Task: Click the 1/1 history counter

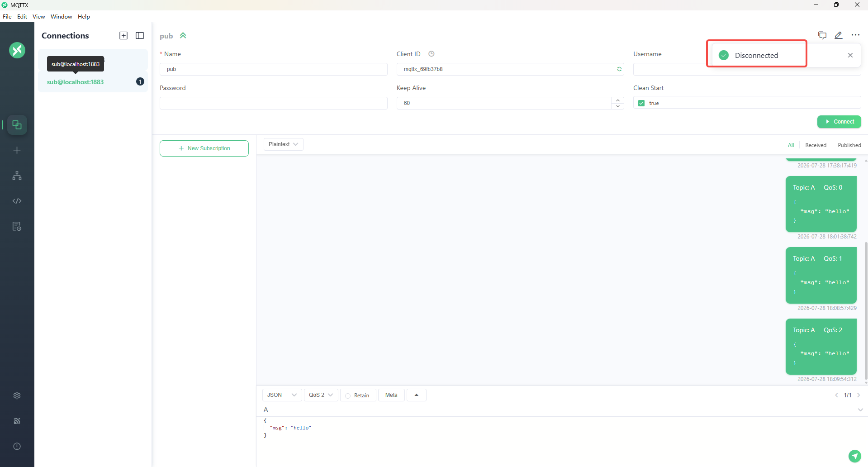Action: pyautogui.click(x=848, y=395)
